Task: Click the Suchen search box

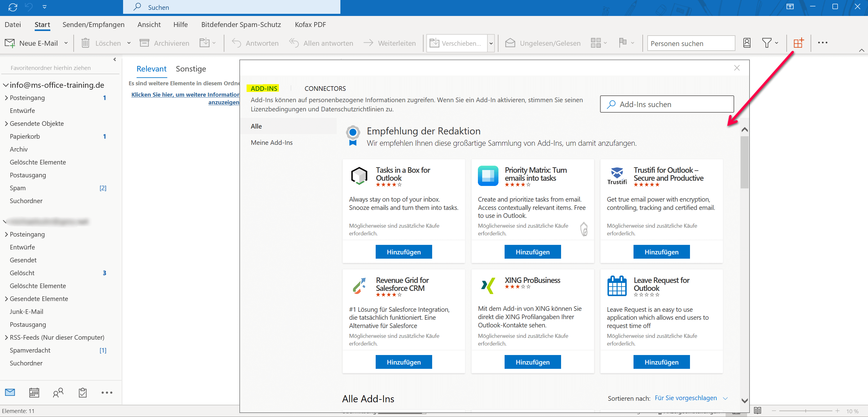Action: tap(232, 7)
